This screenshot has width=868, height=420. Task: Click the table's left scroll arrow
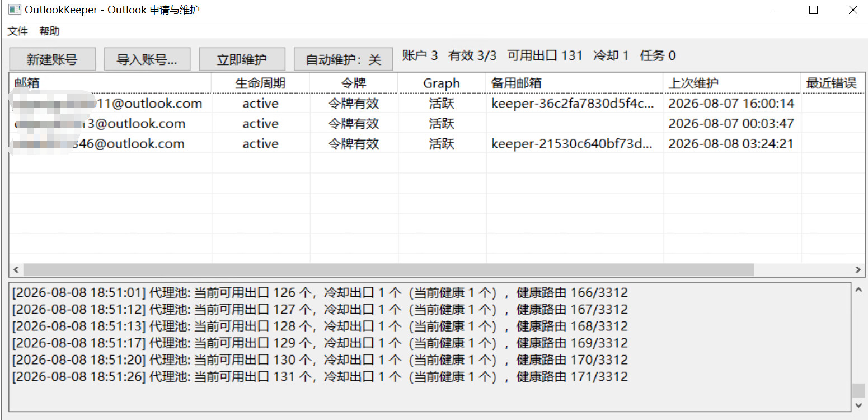[16, 269]
